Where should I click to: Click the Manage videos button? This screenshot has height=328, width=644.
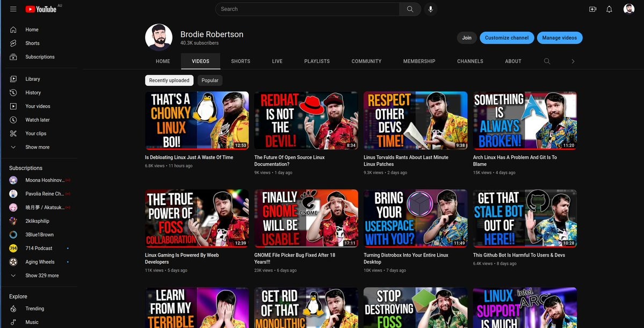pyautogui.click(x=559, y=38)
